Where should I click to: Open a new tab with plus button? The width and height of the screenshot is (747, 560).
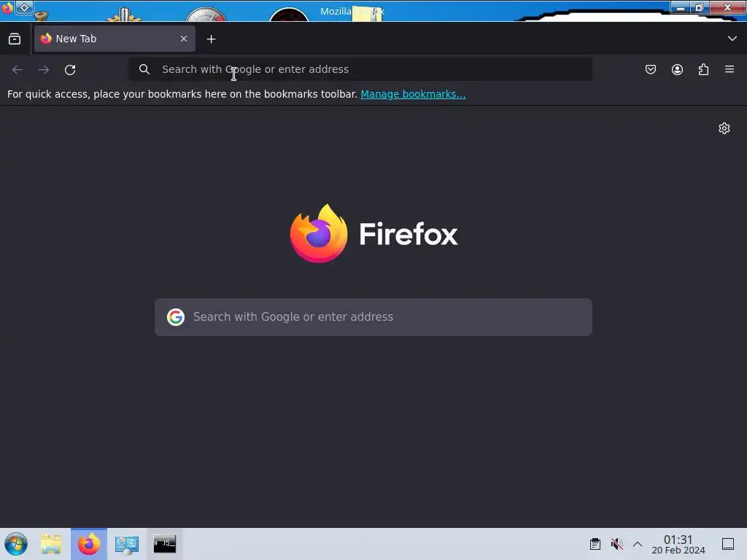click(x=211, y=39)
